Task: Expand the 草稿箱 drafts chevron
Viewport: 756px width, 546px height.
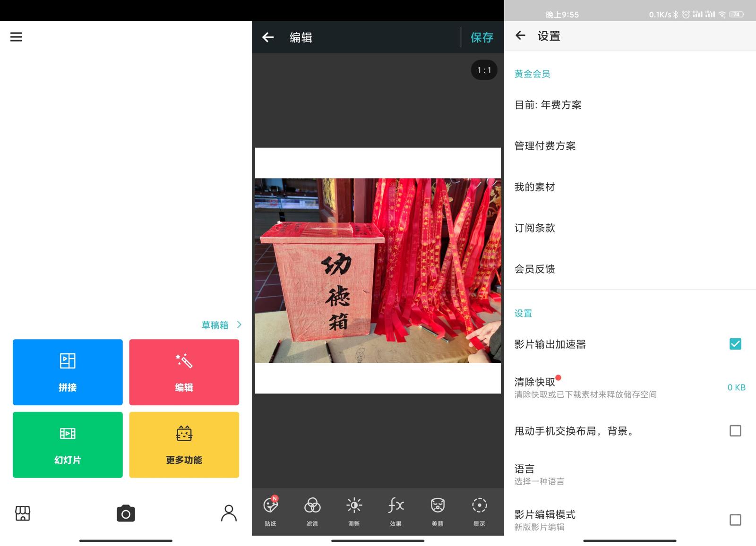Action: (x=240, y=324)
